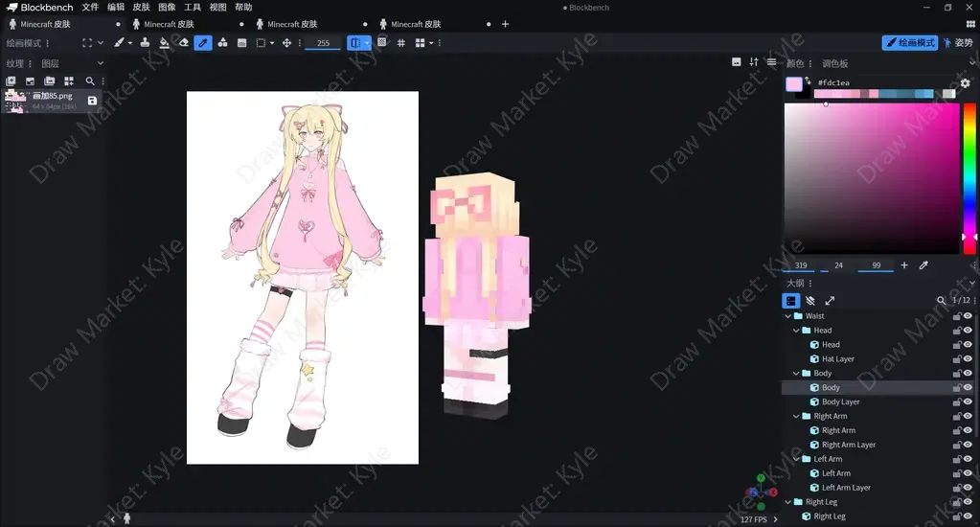Swap main and secondary colors icon

[x=808, y=80]
